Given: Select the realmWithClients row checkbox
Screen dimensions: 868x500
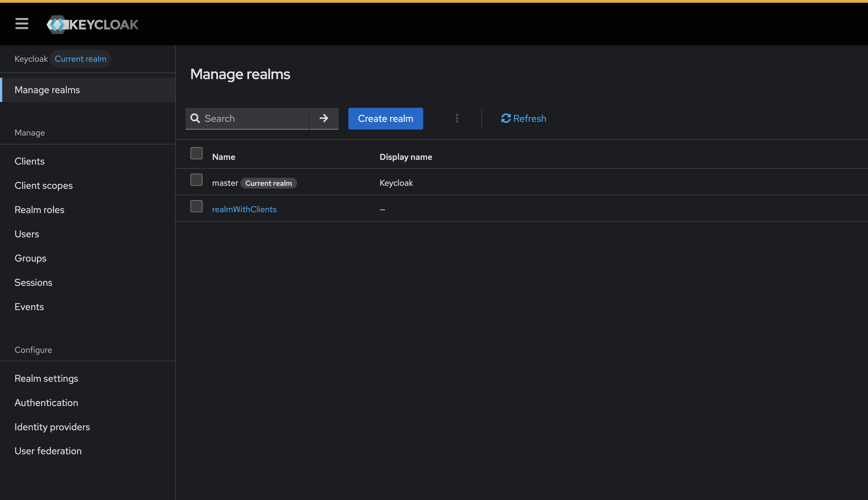Looking at the screenshot, I should (196, 206).
